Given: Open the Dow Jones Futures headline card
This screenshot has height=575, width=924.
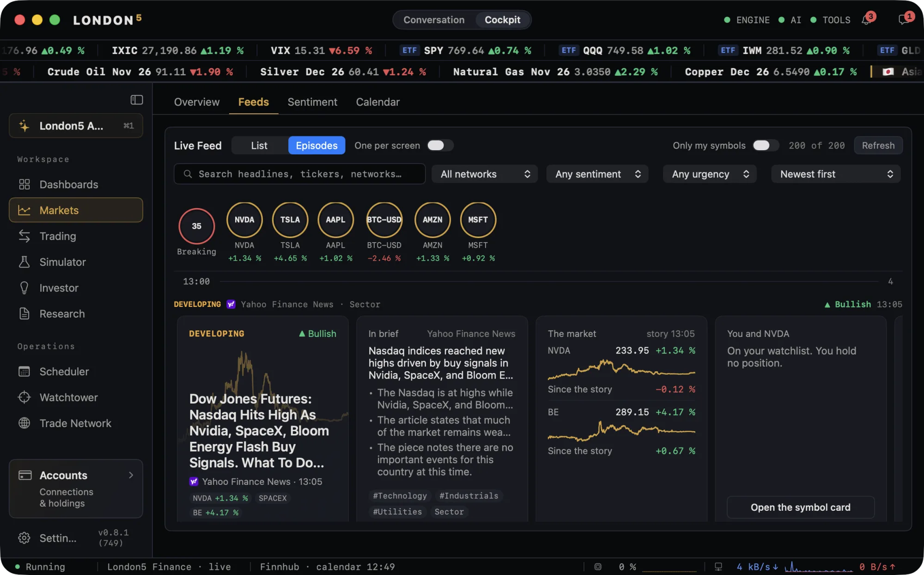Looking at the screenshot, I should tap(262, 419).
